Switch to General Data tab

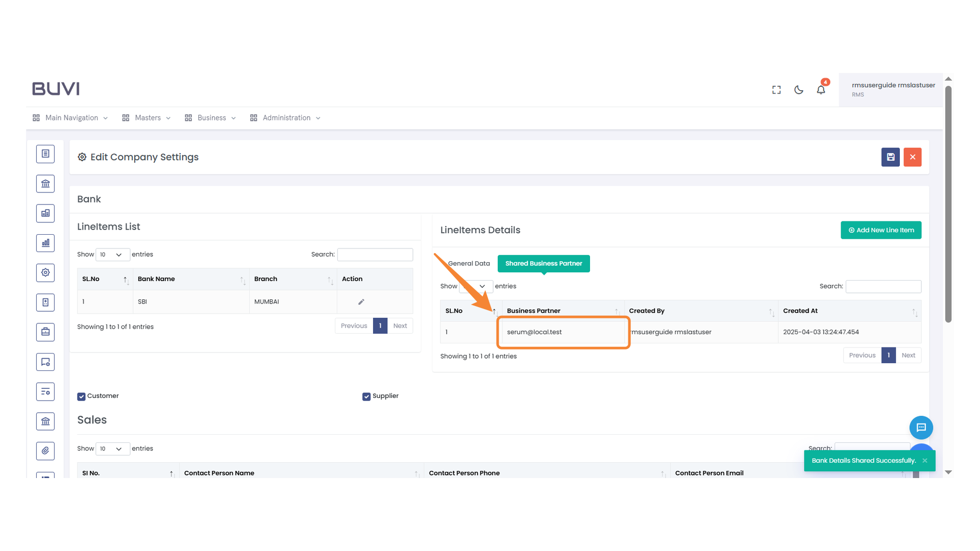469,264
